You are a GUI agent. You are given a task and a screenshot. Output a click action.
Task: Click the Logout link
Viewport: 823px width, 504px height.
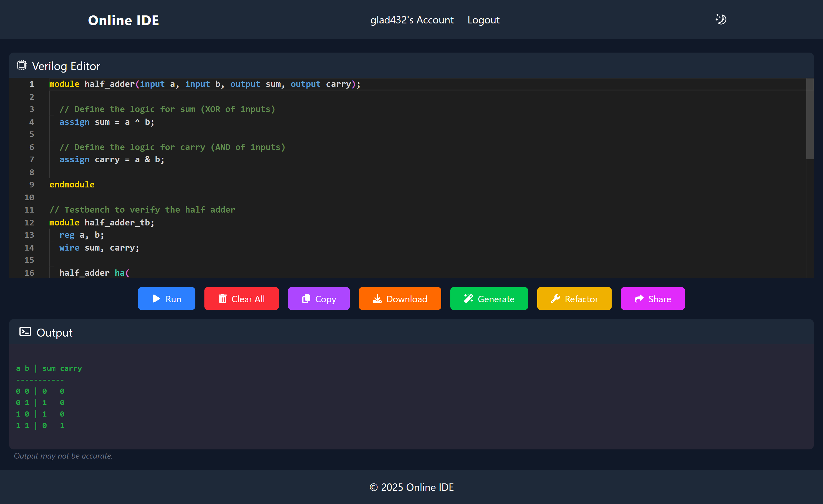(x=483, y=20)
